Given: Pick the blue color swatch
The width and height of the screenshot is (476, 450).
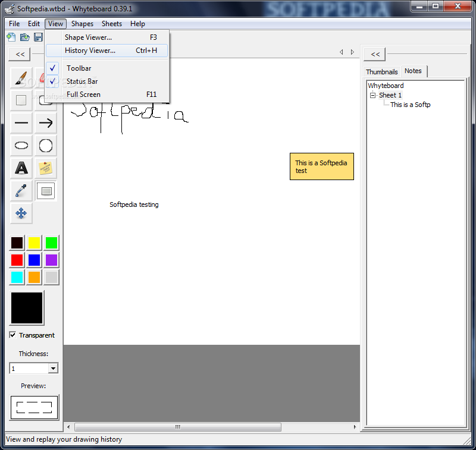Looking at the screenshot, I should click(34, 260).
